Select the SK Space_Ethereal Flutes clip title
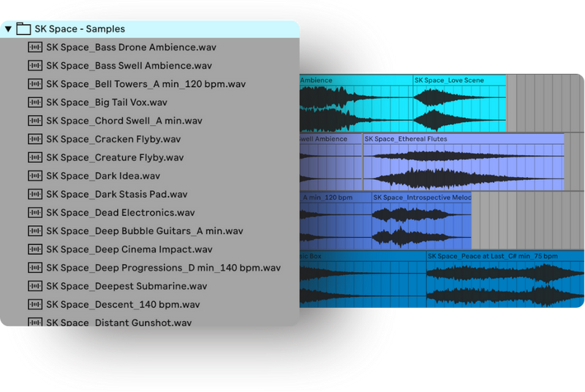 point(463,139)
